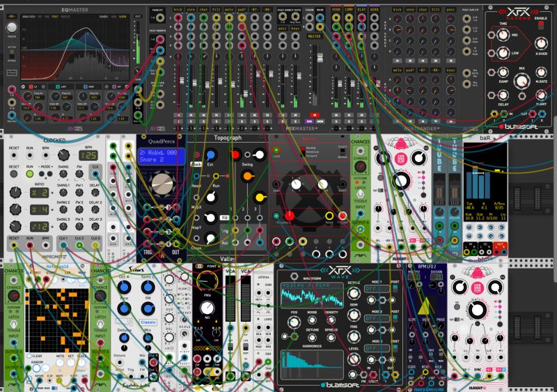Click EQMaster spectrum settings icon below ACTIVE
This screenshot has height=392, width=557.
[x=12, y=73]
